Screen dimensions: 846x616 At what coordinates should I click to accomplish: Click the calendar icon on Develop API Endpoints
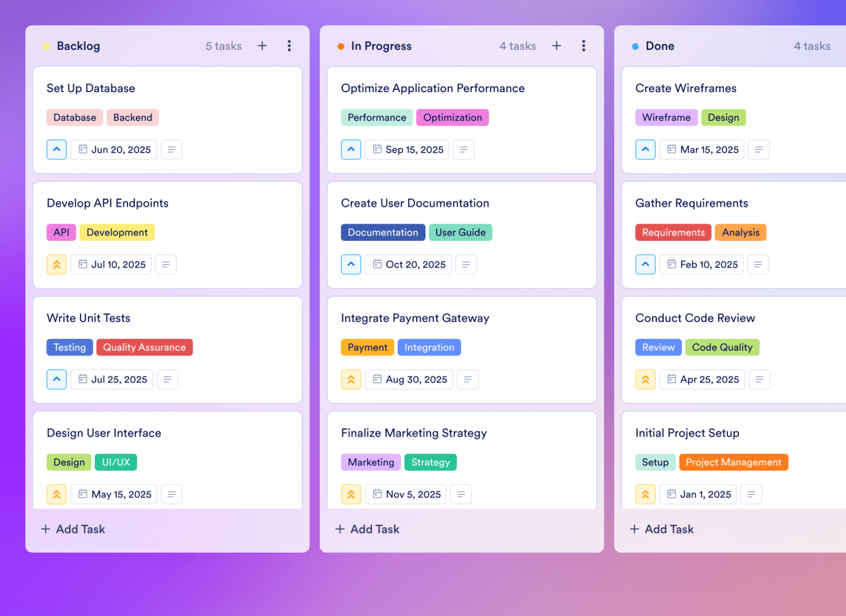pyautogui.click(x=83, y=264)
